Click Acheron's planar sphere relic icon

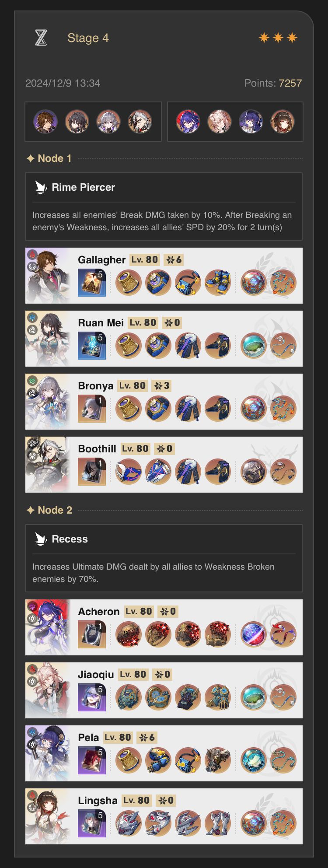(254, 634)
